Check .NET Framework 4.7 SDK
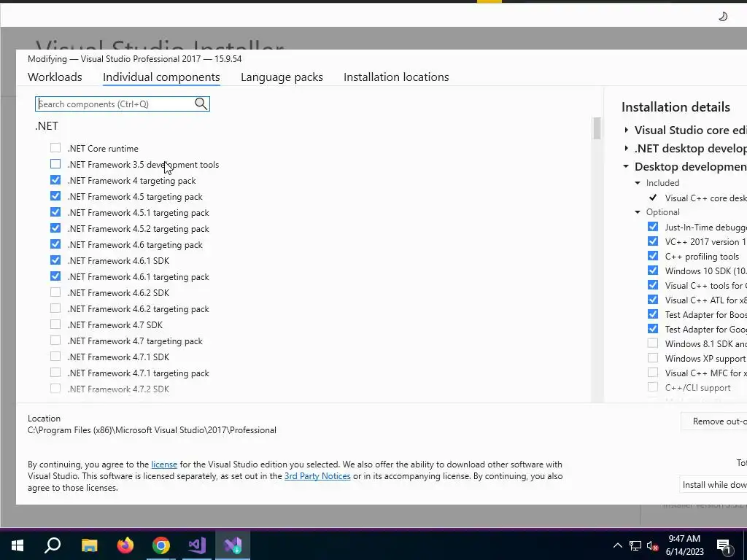The image size is (747, 560). [55, 324]
